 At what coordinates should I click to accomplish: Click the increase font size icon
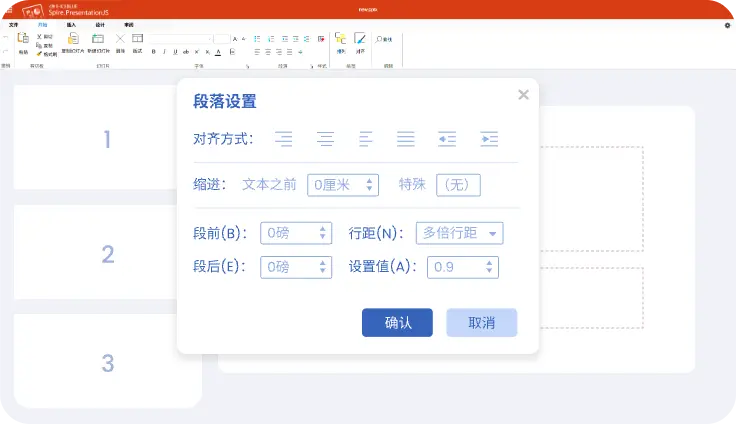click(235, 39)
